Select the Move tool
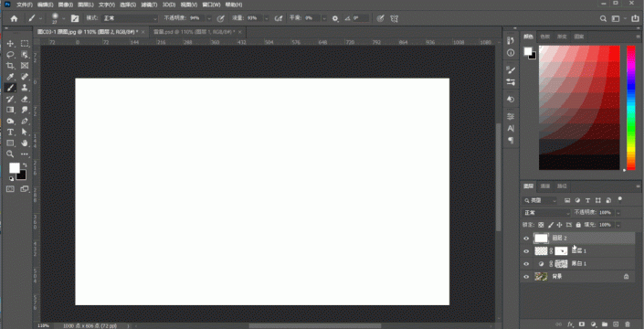The height and width of the screenshot is (329, 644). click(x=10, y=44)
